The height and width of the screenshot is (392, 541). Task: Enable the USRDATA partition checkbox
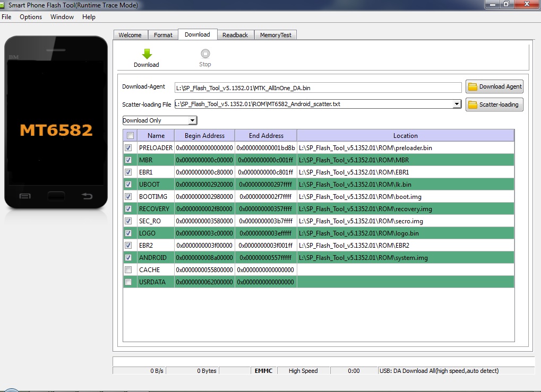[128, 282]
